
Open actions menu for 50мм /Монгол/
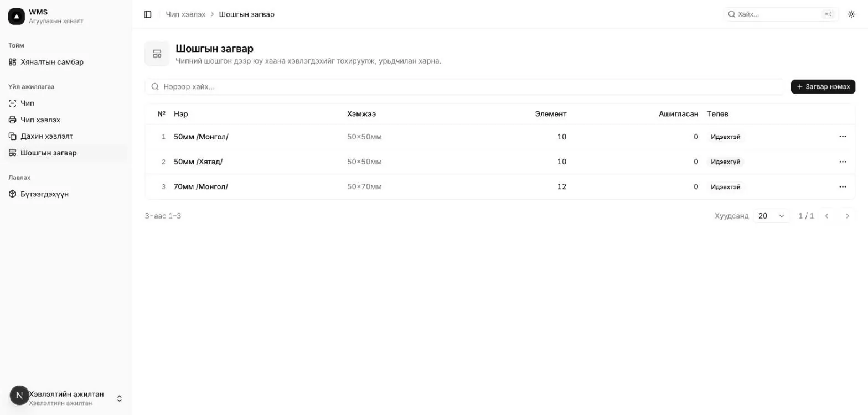click(843, 137)
